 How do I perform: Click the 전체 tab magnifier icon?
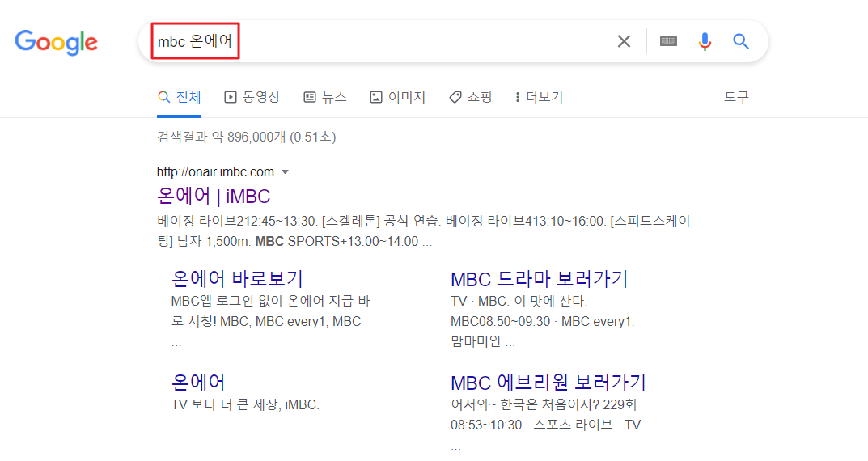point(163,97)
